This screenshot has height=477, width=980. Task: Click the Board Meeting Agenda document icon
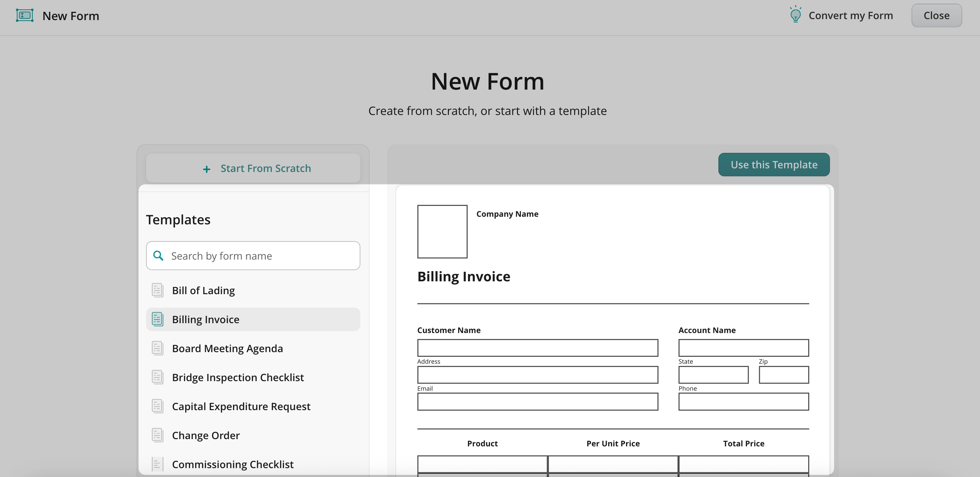point(157,348)
